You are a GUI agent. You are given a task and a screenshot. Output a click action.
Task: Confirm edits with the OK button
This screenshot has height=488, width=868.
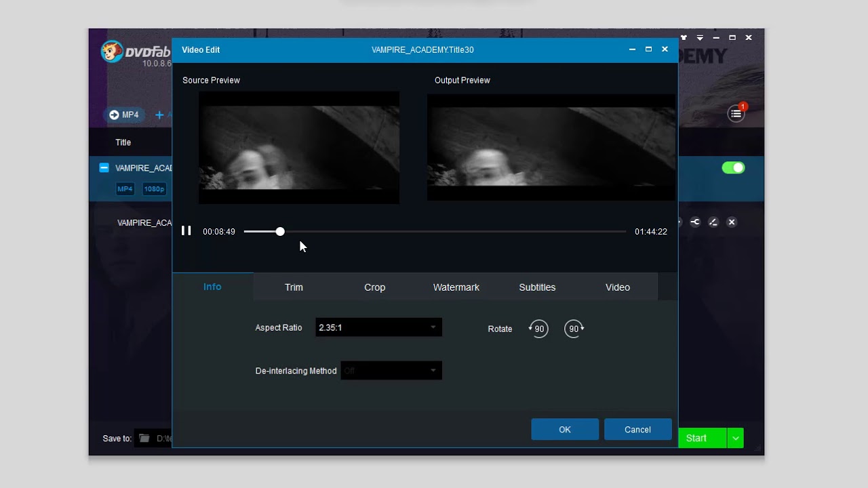(x=565, y=430)
